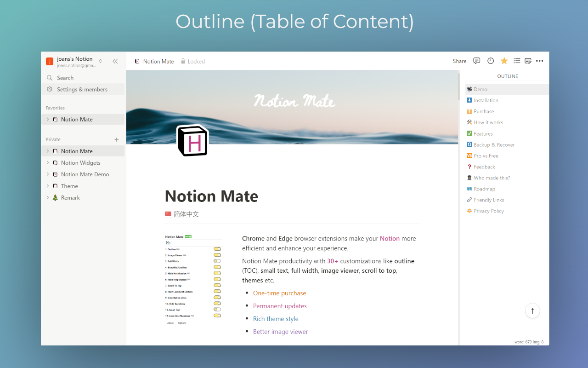Click the note-edit icon in the top bar
Screen dimensions: 588x368
[x=528, y=61]
